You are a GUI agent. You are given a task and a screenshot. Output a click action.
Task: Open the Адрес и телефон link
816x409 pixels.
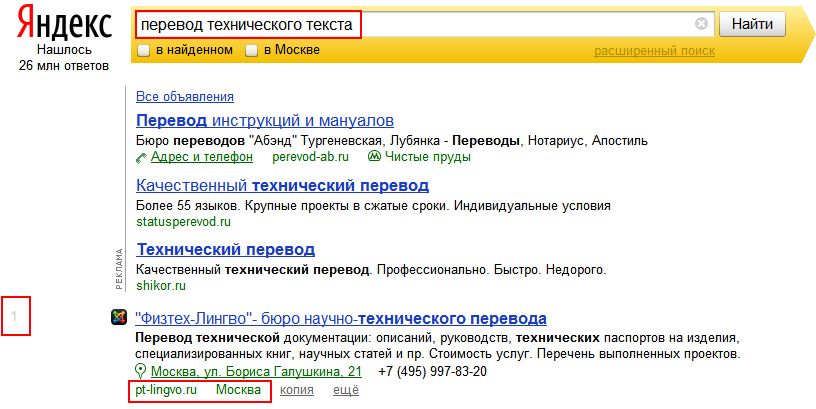202,157
